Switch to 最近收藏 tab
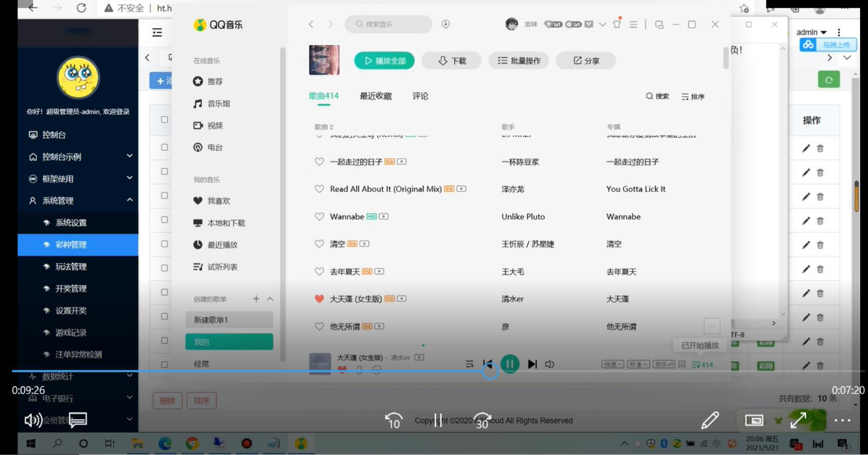 point(376,96)
